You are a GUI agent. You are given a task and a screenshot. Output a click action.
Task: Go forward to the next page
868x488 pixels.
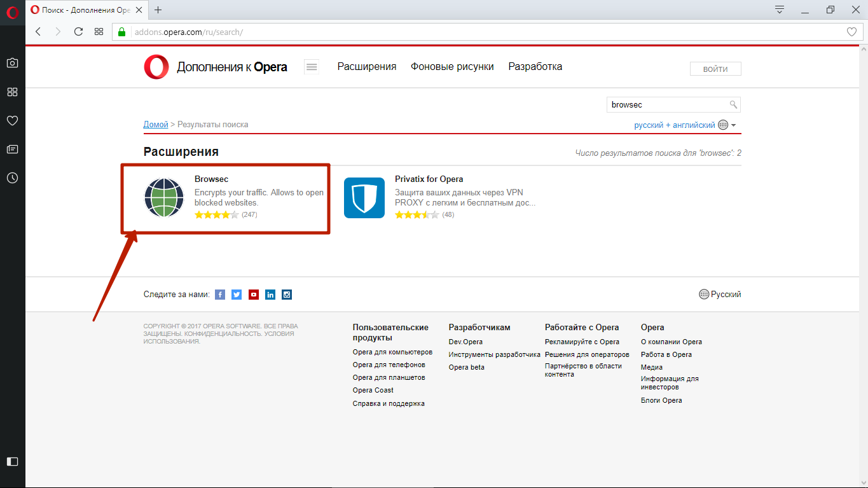(58, 31)
